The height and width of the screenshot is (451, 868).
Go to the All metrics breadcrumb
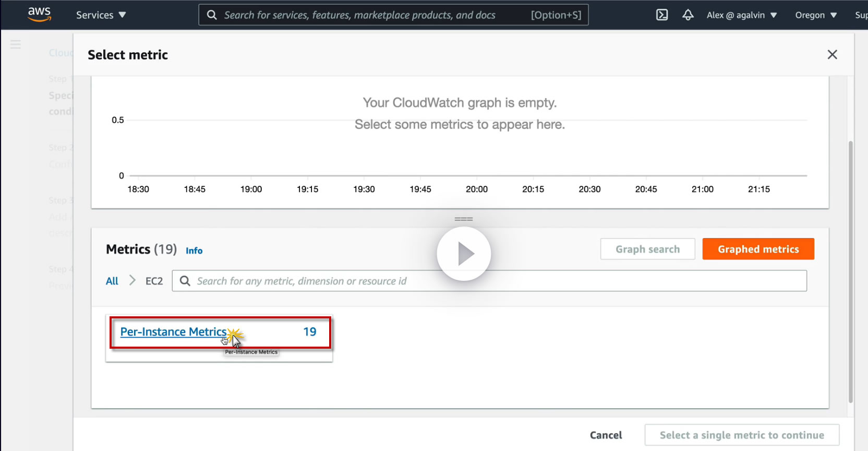coord(112,281)
